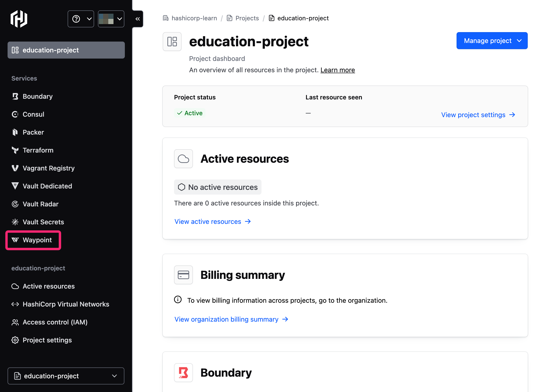The image size is (558, 392).
Task: Click the education-project breadcrumb
Action: pyautogui.click(x=303, y=18)
